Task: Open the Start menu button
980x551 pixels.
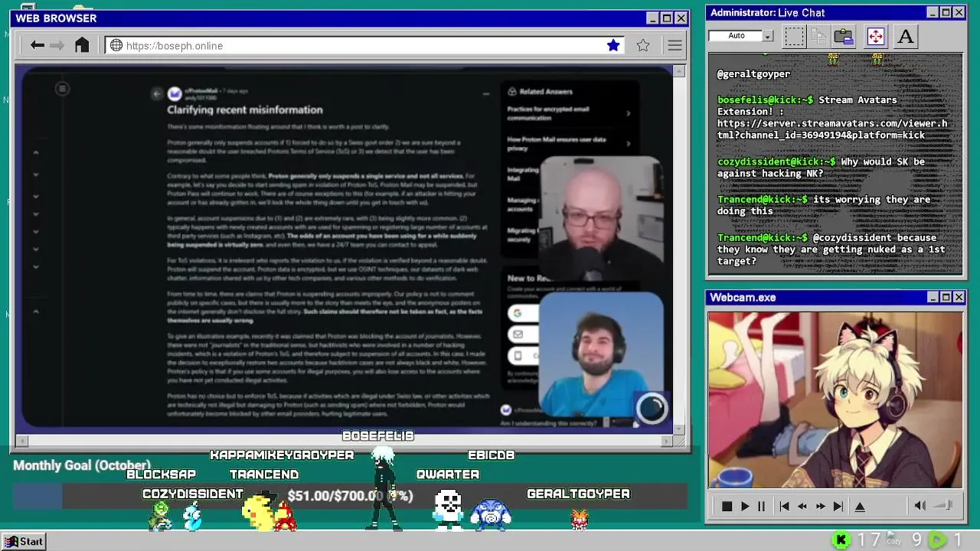Action: pyautogui.click(x=24, y=541)
